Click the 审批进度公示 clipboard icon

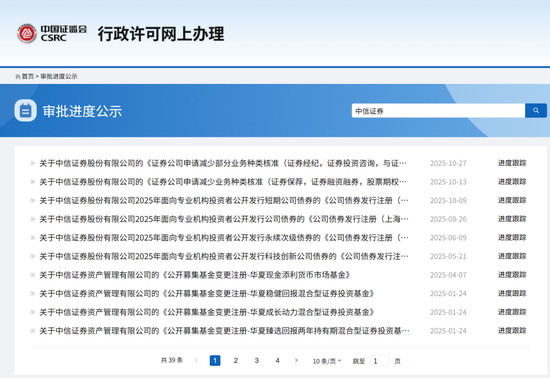pyautogui.click(x=25, y=110)
